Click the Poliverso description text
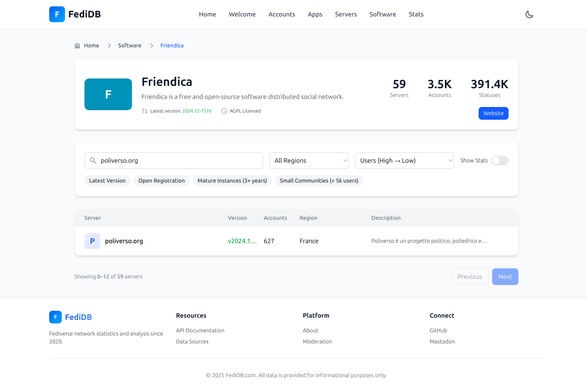The height and width of the screenshot is (392, 587). click(429, 241)
